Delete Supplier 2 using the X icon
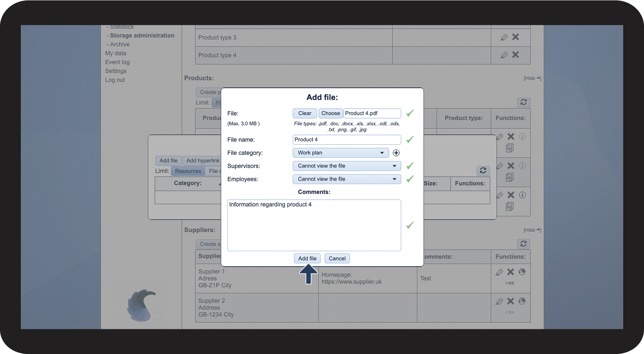The image size is (644, 354). click(511, 301)
